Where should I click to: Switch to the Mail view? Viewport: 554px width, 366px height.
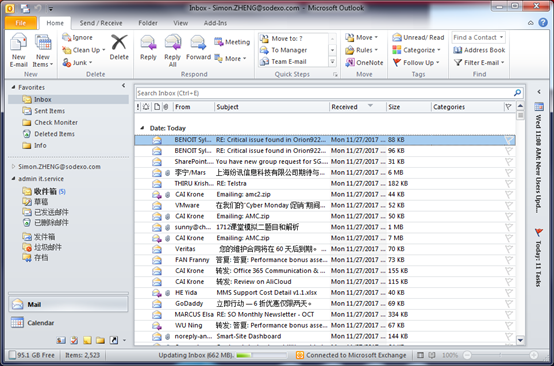pos(68,304)
